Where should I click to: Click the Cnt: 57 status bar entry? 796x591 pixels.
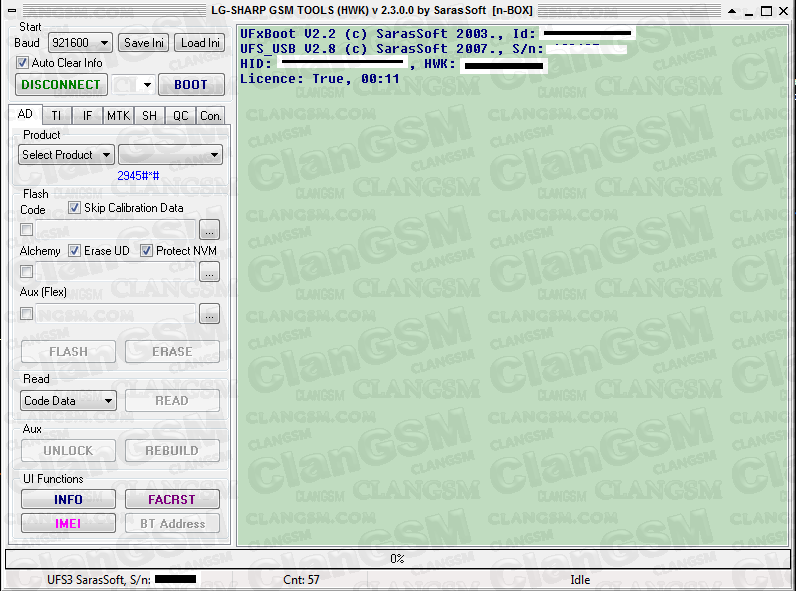pos(302,580)
